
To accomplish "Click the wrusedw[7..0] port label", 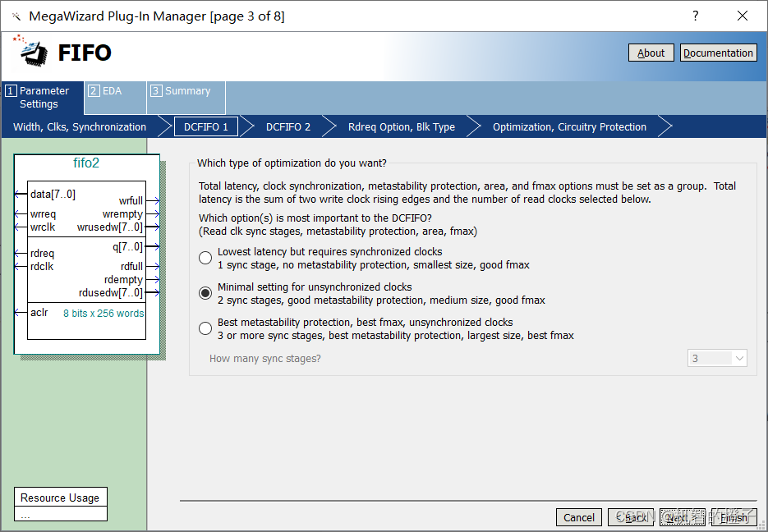I will [110, 227].
